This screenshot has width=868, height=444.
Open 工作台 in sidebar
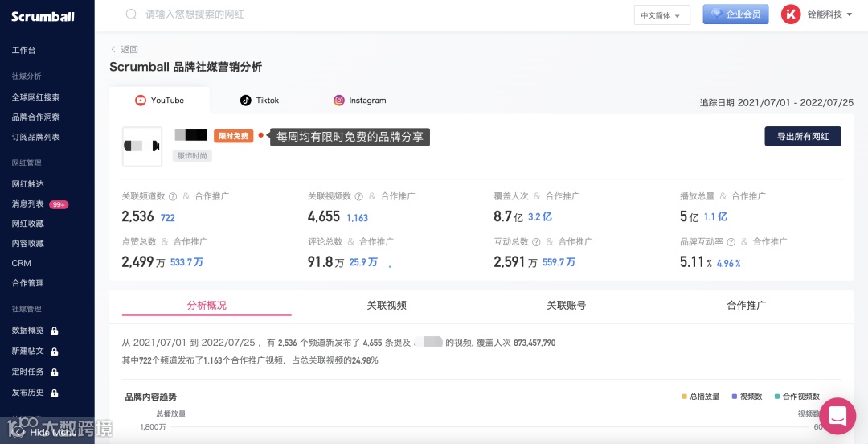[24, 51]
